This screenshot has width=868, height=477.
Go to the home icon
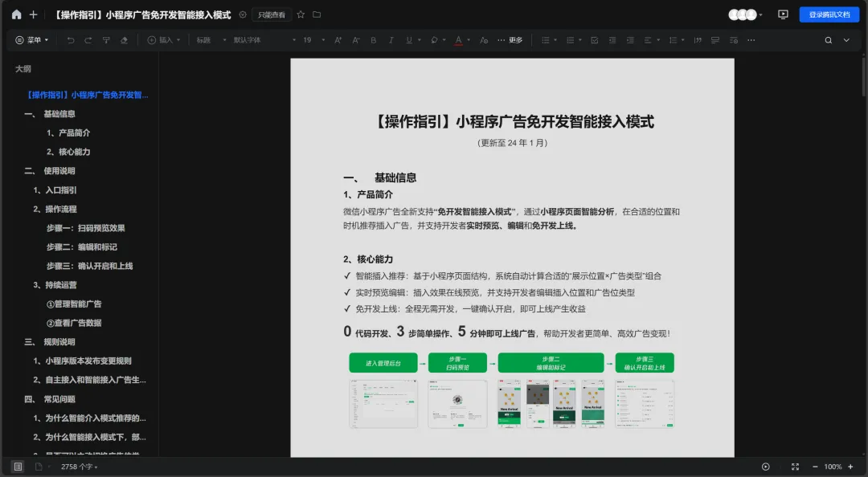coord(17,14)
